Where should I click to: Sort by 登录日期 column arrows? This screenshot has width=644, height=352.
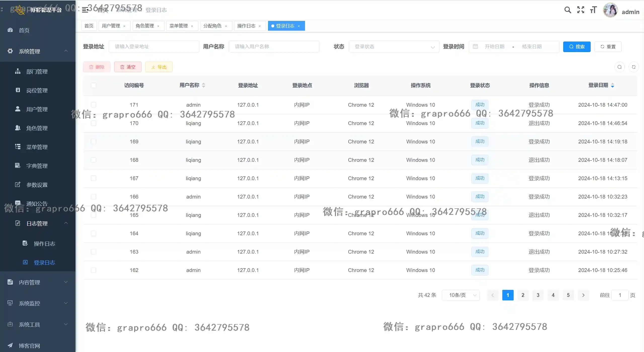click(x=612, y=86)
